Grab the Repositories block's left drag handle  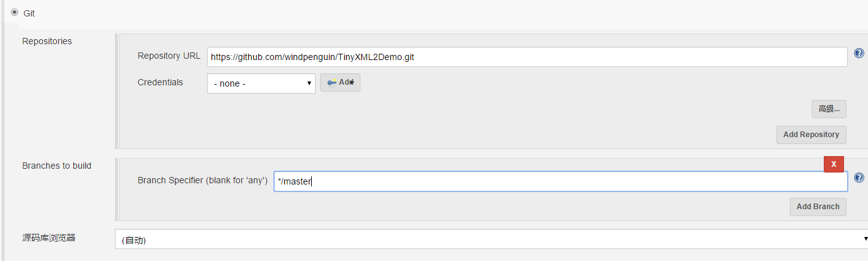coord(117,91)
